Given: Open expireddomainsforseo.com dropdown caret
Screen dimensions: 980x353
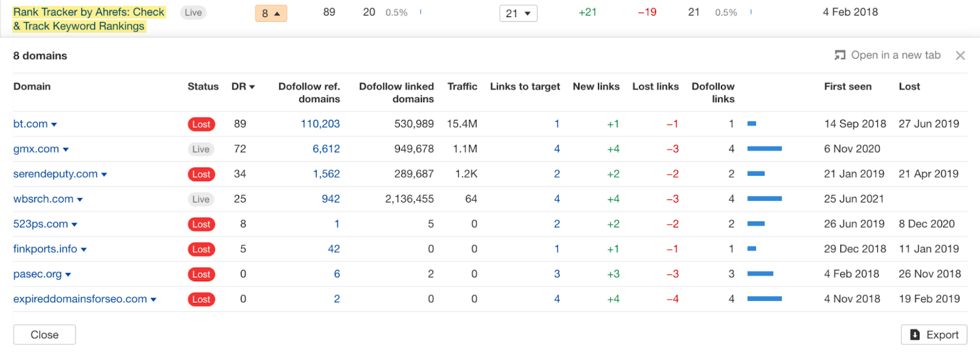Looking at the screenshot, I should pos(153,300).
